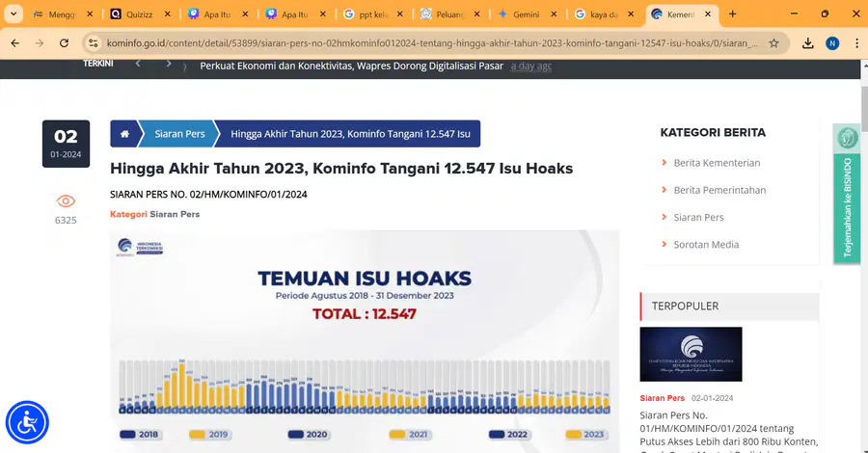Bookmark this page with star icon
Screen dimensions: 868x453
pos(773,43)
